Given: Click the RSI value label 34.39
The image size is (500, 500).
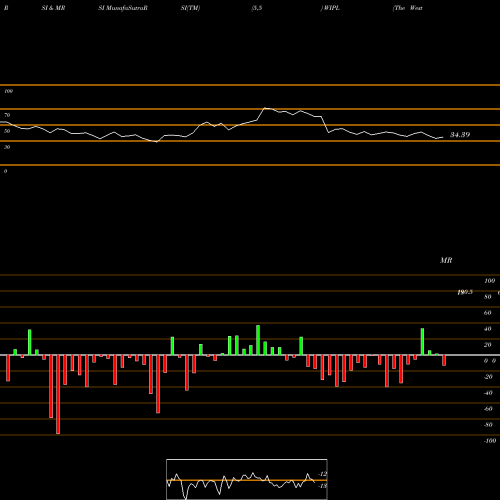Looking at the screenshot, I should [x=460, y=135].
